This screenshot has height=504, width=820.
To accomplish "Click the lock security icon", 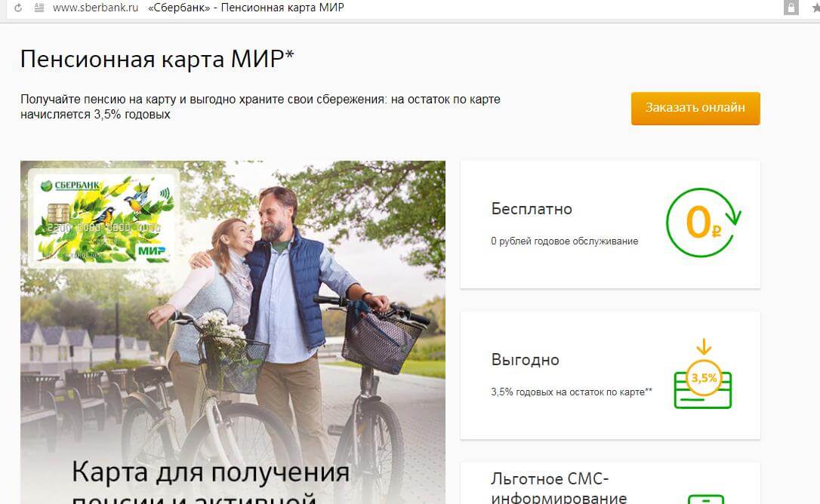I will click(791, 8).
